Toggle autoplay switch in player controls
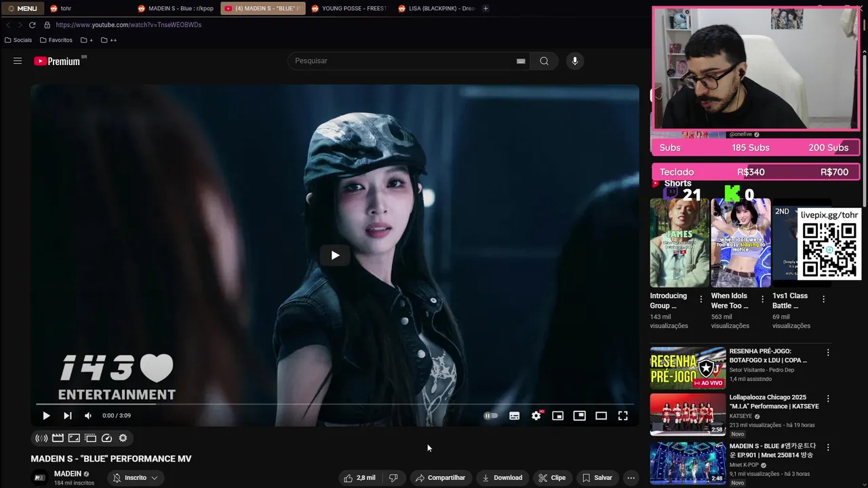 click(490, 415)
